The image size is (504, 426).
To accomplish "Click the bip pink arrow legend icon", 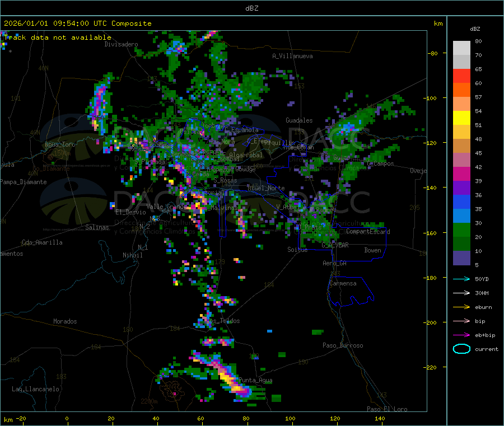I will pyautogui.click(x=461, y=321).
